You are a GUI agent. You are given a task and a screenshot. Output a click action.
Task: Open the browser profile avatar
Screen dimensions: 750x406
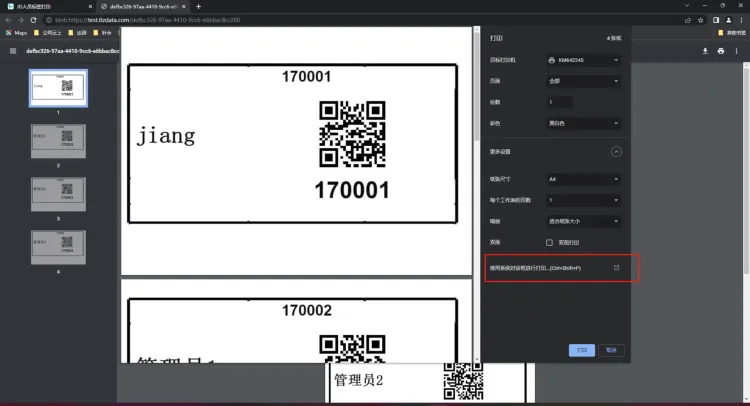point(728,20)
